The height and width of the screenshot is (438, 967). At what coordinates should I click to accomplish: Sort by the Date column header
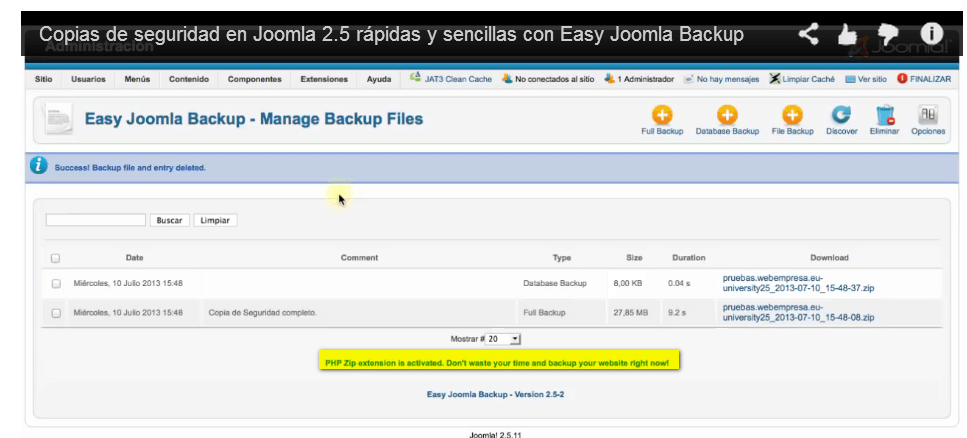click(x=134, y=257)
